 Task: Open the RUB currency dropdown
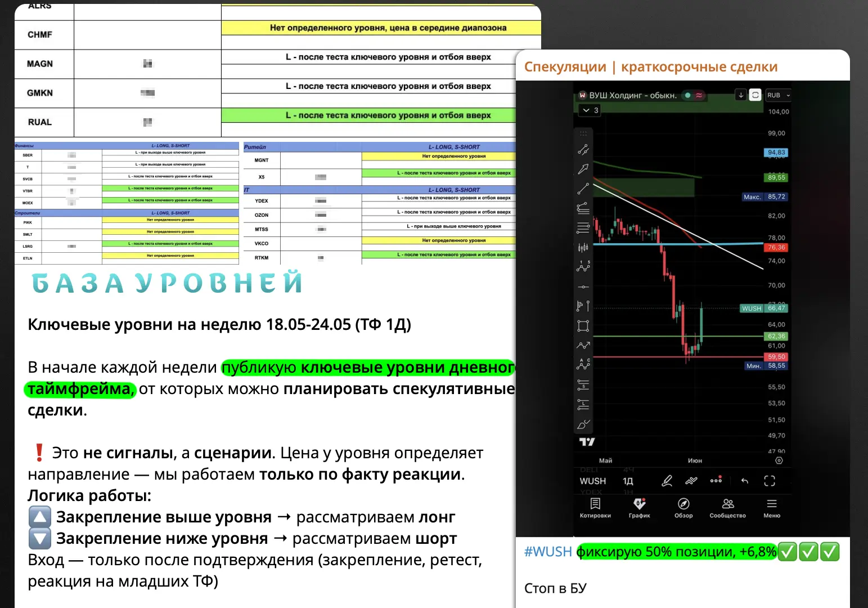[779, 95]
